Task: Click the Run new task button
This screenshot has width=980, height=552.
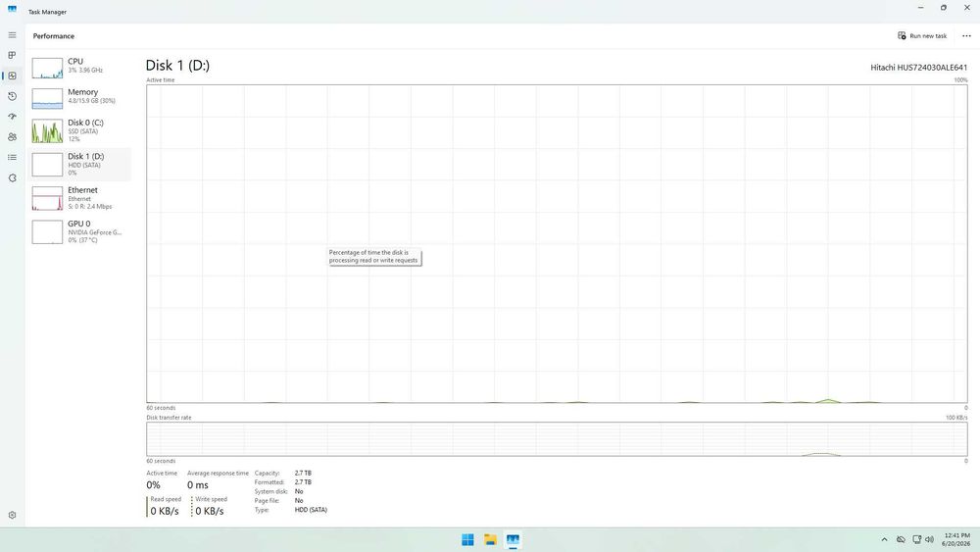Action: tap(922, 35)
